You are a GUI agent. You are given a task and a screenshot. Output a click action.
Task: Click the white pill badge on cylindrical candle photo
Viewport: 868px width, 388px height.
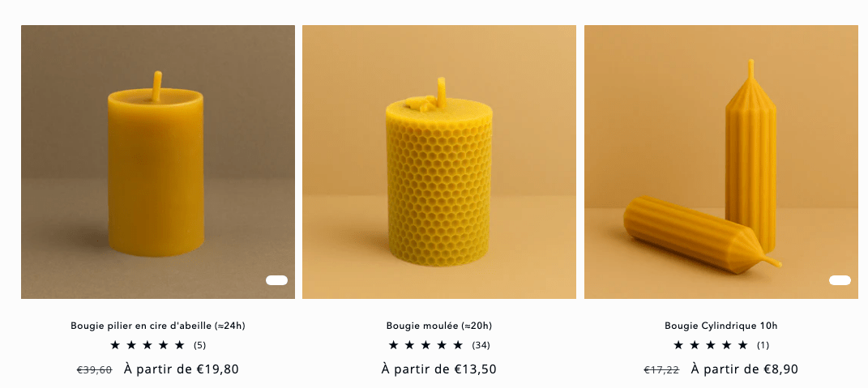(x=840, y=280)
